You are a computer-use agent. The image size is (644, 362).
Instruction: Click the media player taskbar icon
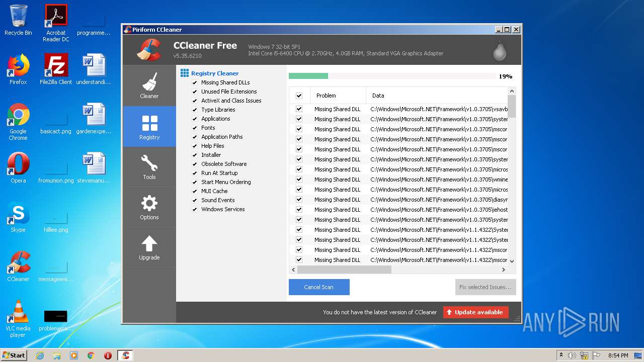[x=74, y=355]
